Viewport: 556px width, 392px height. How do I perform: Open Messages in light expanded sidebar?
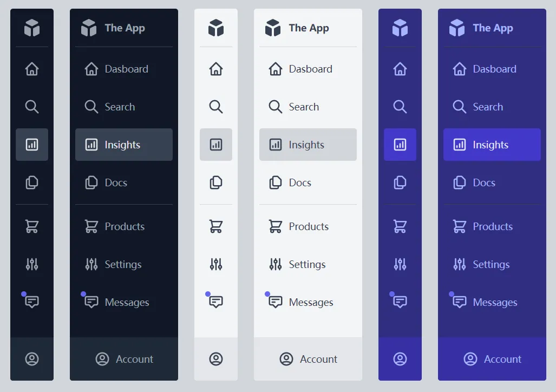click(308, 302)
